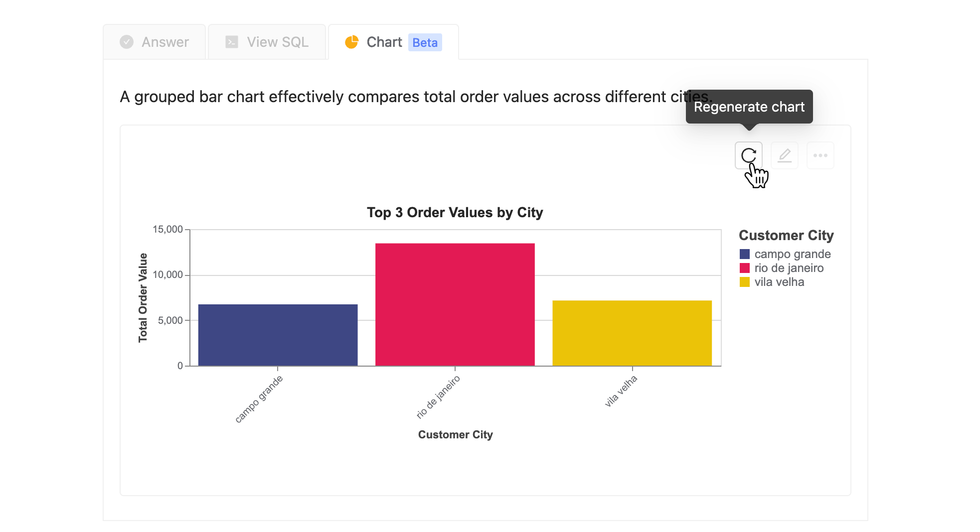Click the vila velha legend label

[779, 282]
